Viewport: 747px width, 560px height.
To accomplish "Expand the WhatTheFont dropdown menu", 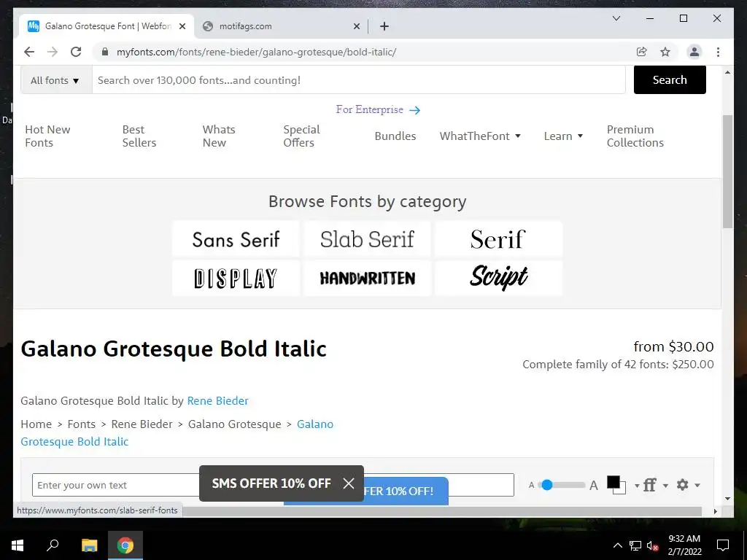I will 480,136.
